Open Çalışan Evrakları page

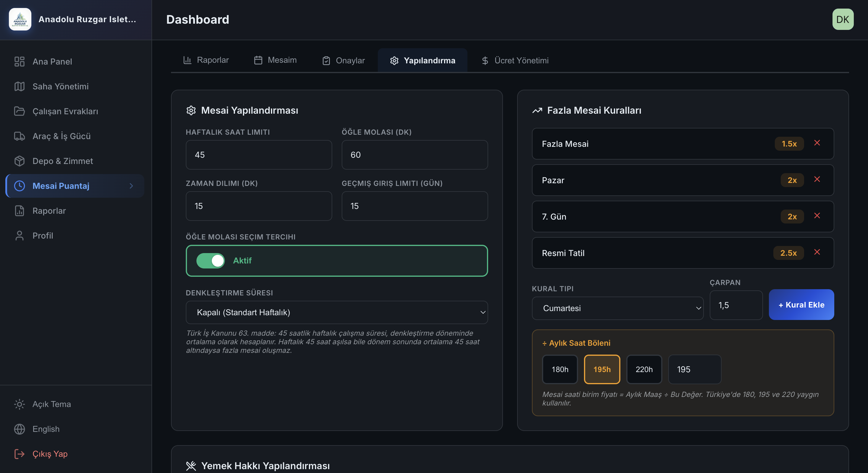point(75,111)
